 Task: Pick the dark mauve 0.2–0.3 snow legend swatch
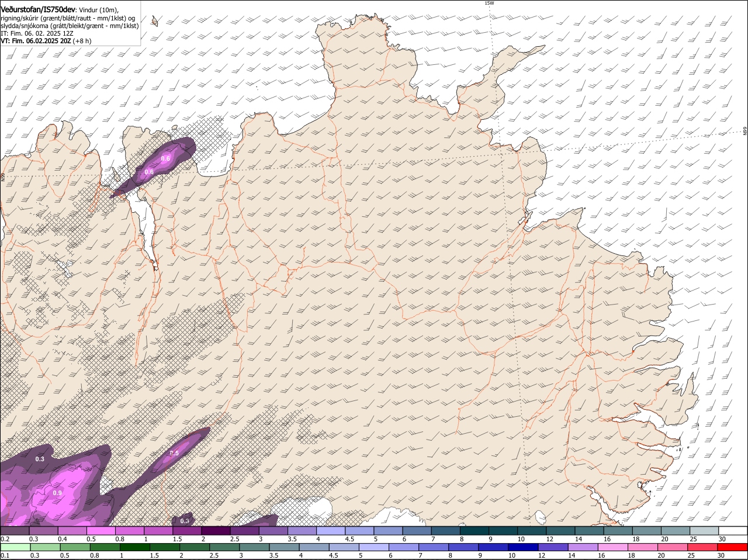tap(15, 531)
